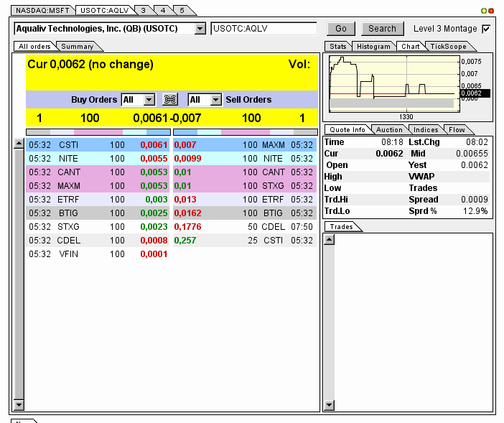Open the Histogram tab
This screenshot has height=423, width=504.
click(x=373, y=47)
